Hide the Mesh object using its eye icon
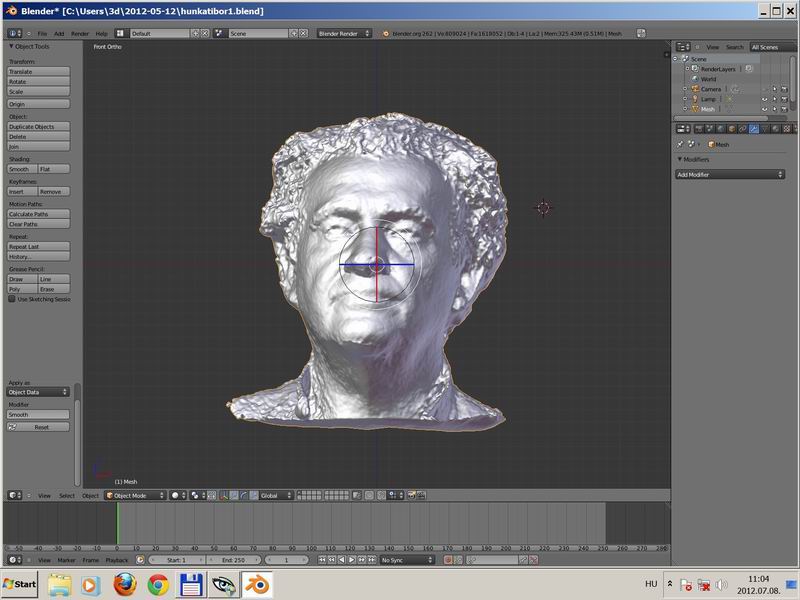The image size is (800, 600). tap(765, 109)
